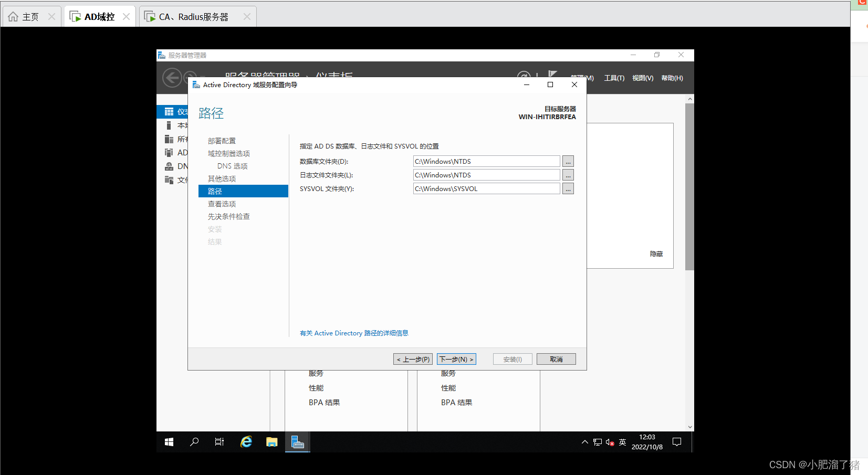
Task: Click right tile BPA 结果 entry
Action: 457,403
